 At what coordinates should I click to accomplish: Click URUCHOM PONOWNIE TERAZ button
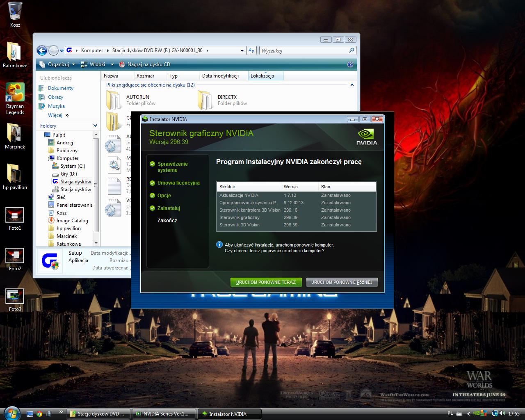pyautogui.click(x=266, y=282)
